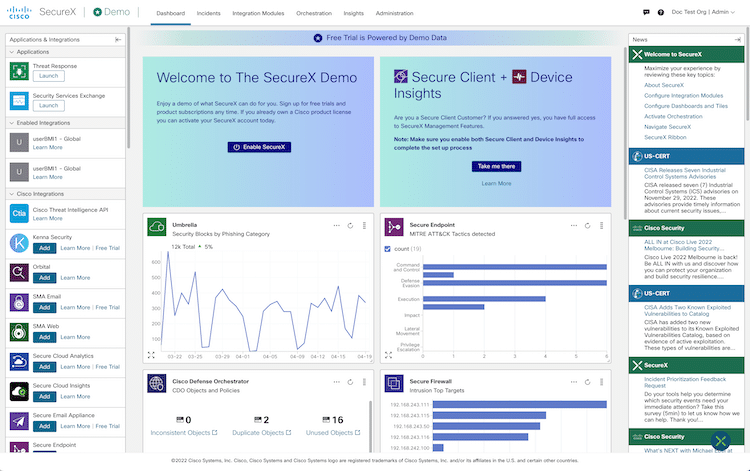The height and width of the screenshot is (471, 750).
Task: Toggle the count (19) checkbox
Action: pos(387,249)
